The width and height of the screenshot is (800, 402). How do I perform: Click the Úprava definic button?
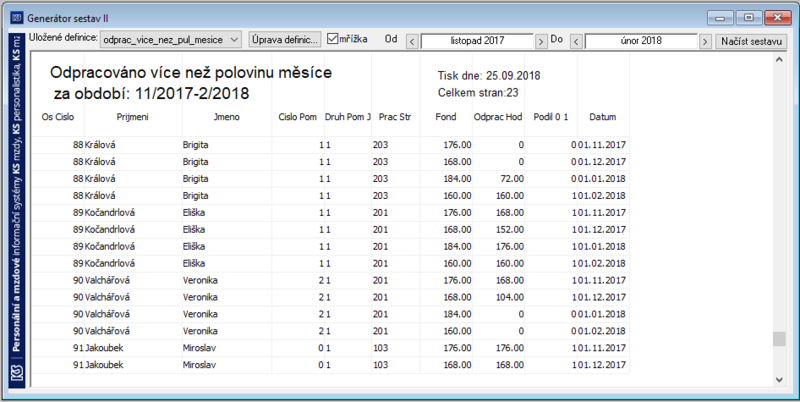285,39
